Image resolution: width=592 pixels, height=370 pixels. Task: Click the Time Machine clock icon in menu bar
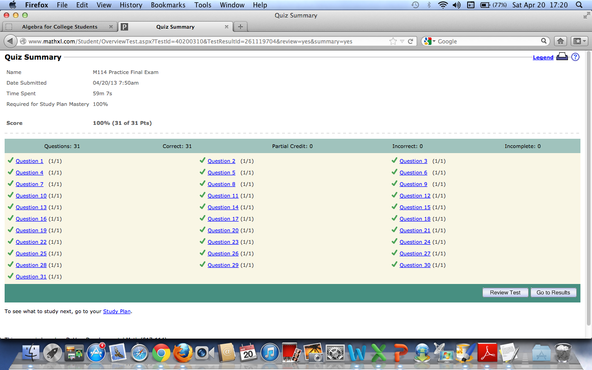tap(415, 5)
